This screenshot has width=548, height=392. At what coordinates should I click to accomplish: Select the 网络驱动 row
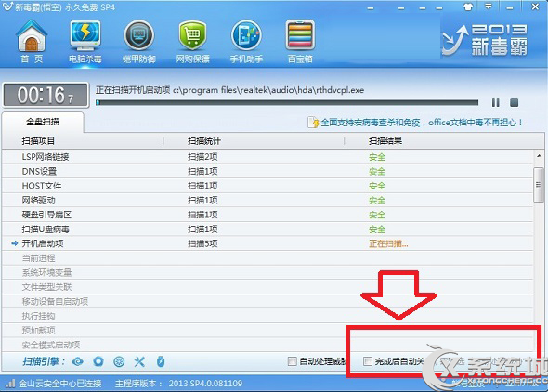(267, 201)
